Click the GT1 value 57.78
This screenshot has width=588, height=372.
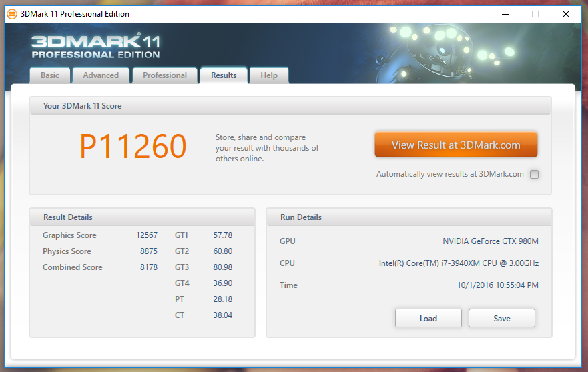223,235
